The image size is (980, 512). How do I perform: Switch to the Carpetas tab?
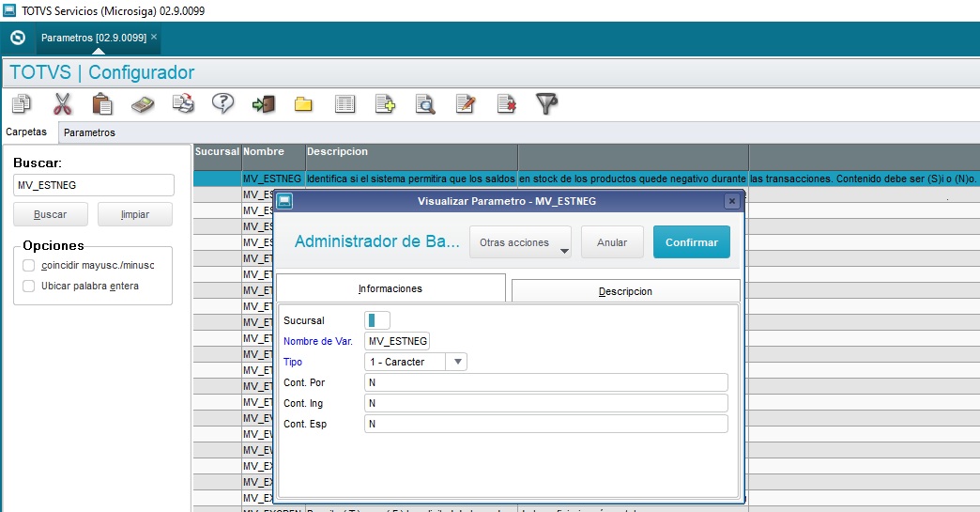click(x=26, y=132)
